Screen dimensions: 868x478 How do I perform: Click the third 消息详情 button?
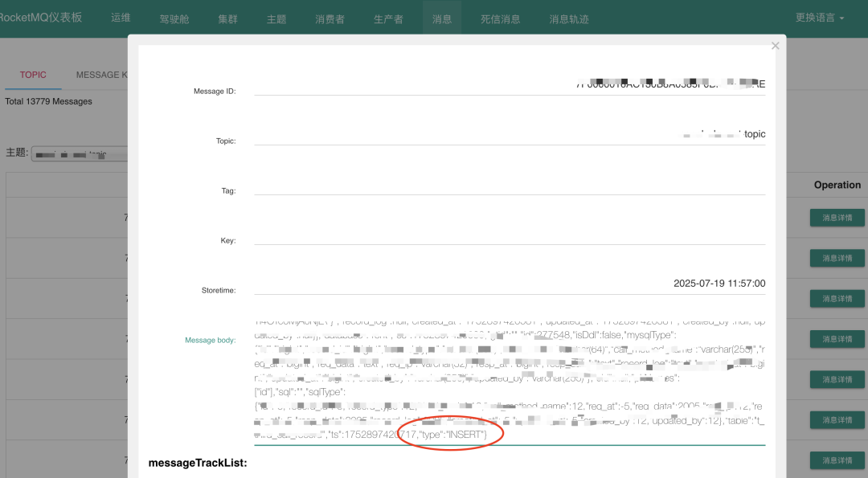point(837,298)
